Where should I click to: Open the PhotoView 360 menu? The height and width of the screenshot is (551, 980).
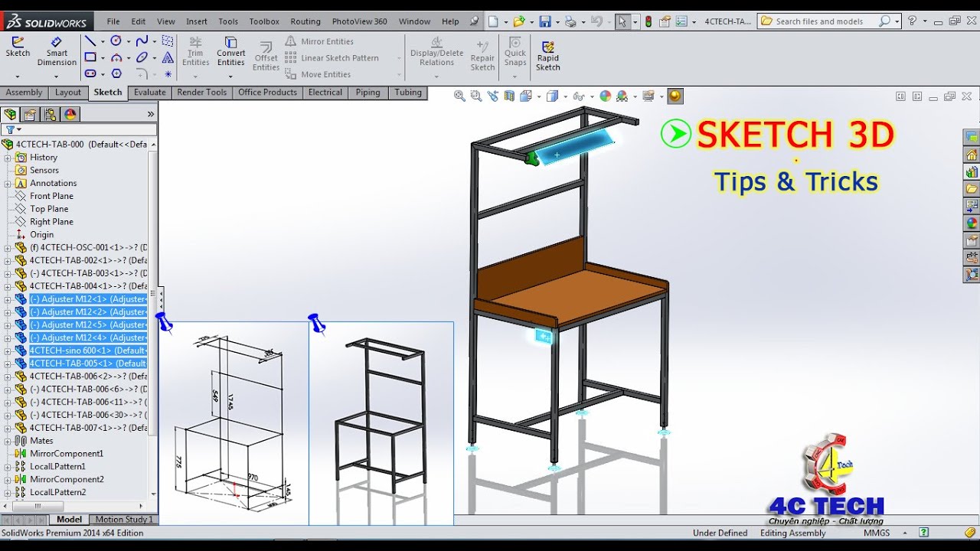coord(359,21)
